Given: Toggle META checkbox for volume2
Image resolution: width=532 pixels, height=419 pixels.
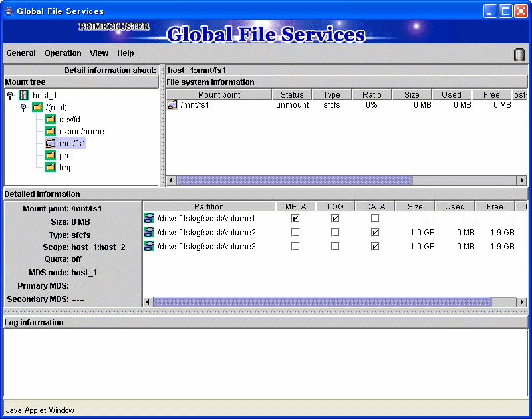Looking at the screenshot, I should [295, 232].
